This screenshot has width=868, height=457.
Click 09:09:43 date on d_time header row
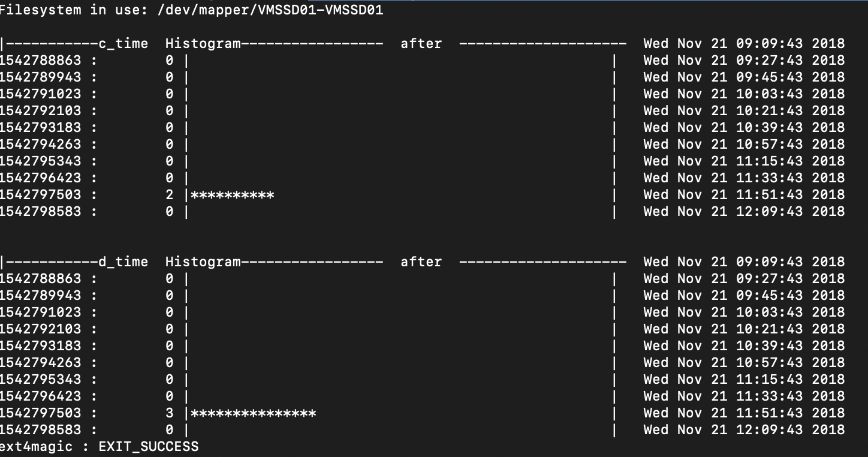click(x=744, y=262)
